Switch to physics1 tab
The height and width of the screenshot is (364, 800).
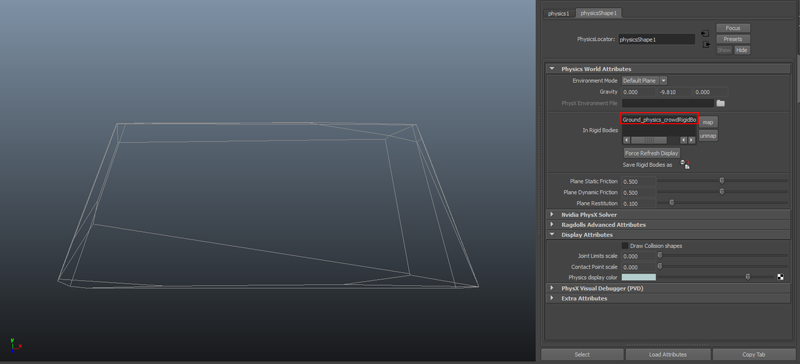click(x=558, y=14)
